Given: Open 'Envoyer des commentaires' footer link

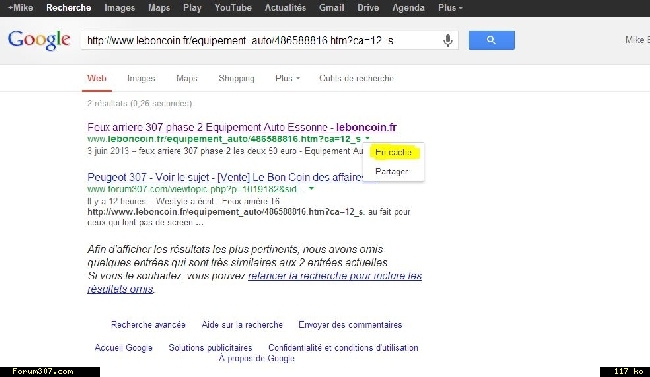Looking at the screenshot, I should (x=350, y=325).
